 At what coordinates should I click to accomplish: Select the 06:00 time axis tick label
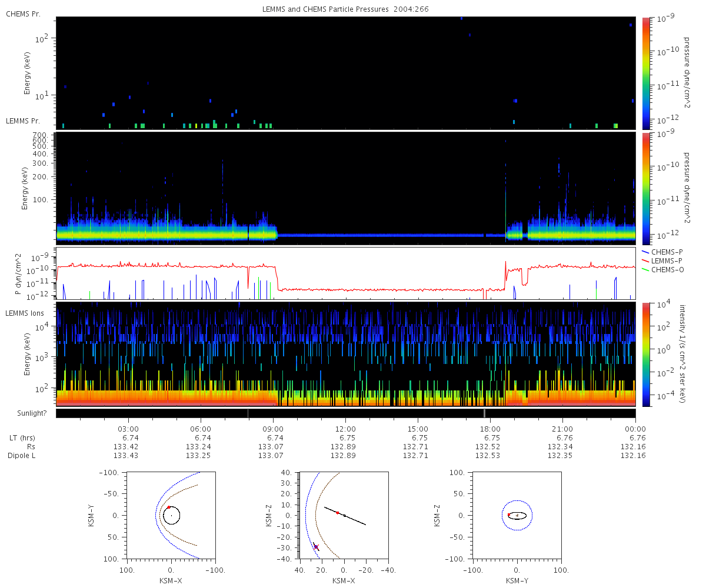(201, 429)
